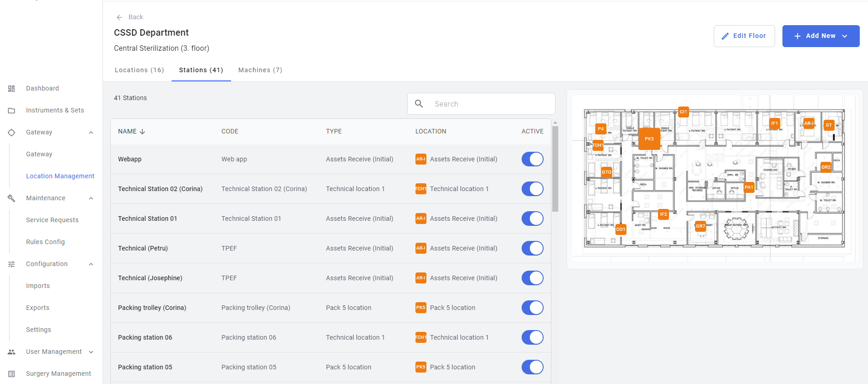Viewport: 868px width, 384px height.
Task: Open the Exports page
Action: (38, 308)
